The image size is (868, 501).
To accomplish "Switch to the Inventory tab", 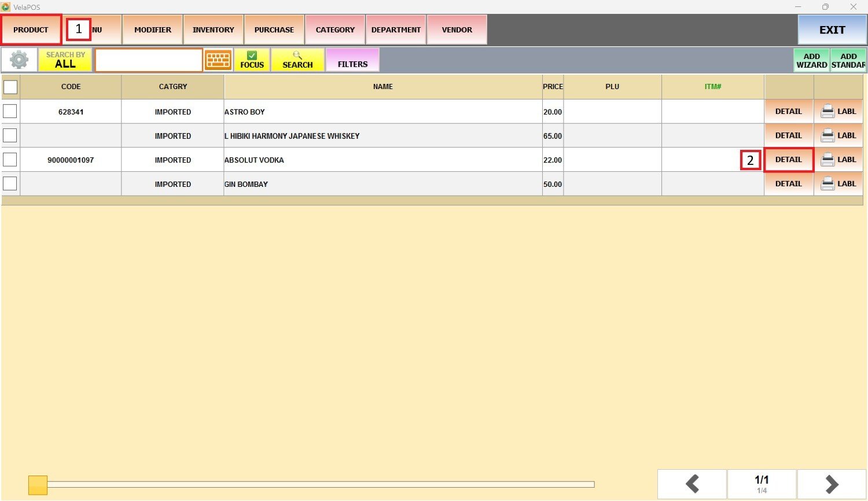I will pyautogui.click(x=213, y=30).
